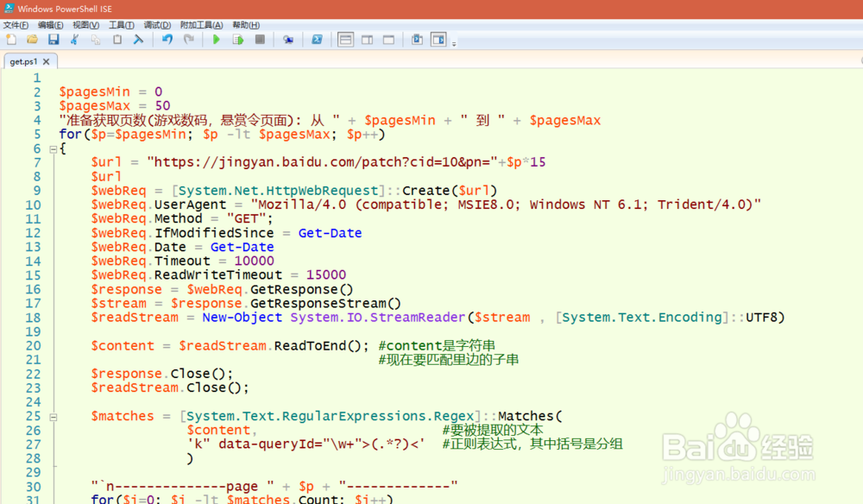863x504 pixels.
Task: Open the 帮助(H) menu
Action: coord(246,25)
